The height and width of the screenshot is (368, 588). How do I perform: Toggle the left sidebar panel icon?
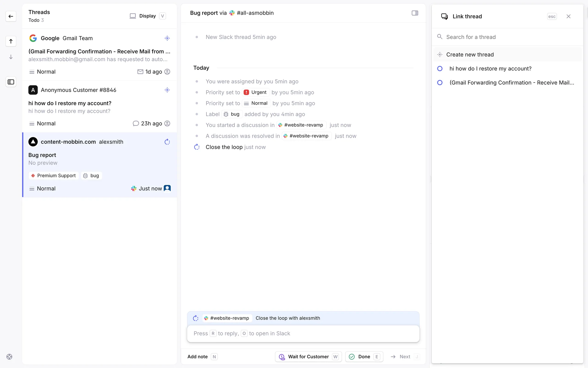click(x=11, y=82)
